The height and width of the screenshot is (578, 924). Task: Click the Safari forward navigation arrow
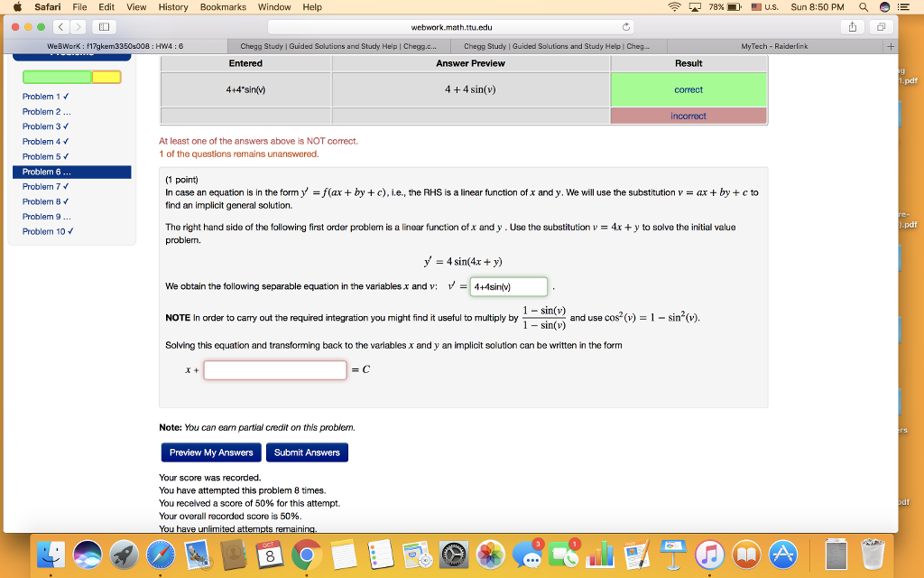pyautogui.click(x=78, y=26)
